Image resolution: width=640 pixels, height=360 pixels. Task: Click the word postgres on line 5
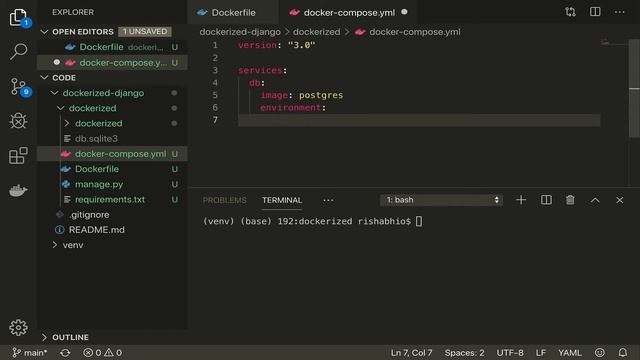pos(321,95)
